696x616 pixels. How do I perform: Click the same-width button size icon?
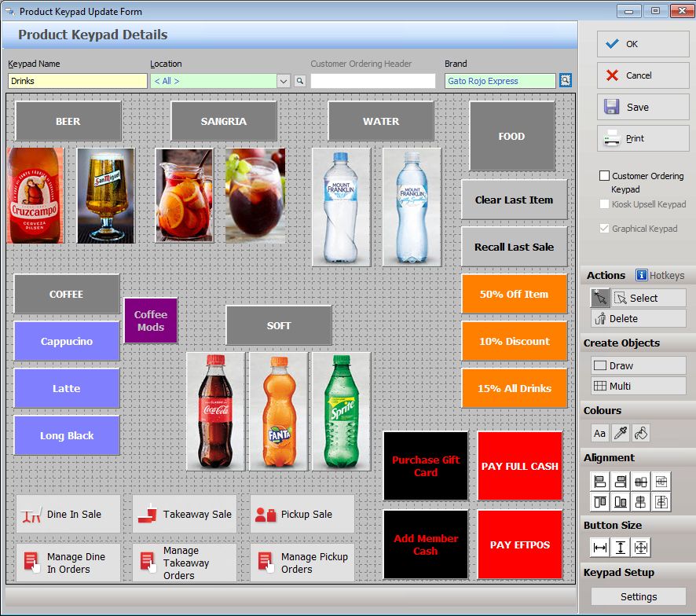[x=600, y=548]
